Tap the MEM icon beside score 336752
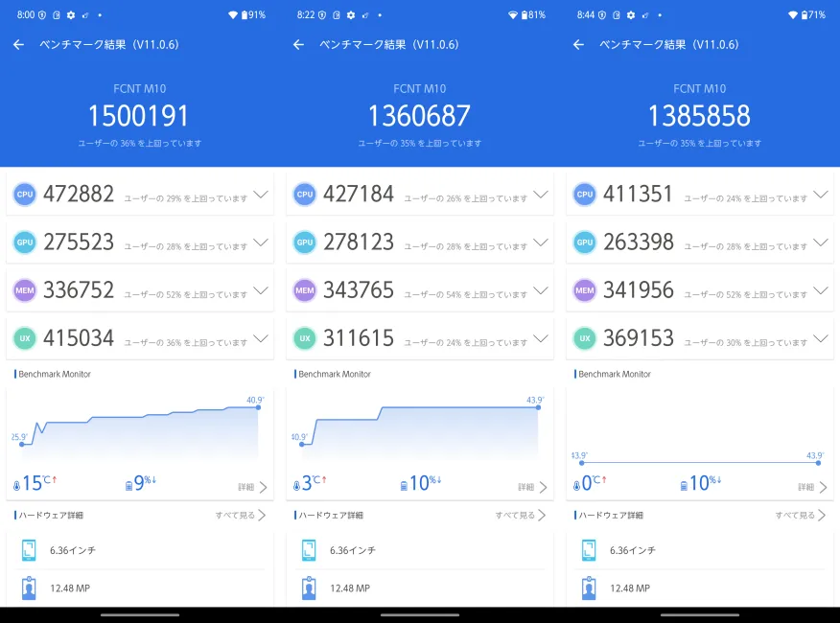 [25, 290]
